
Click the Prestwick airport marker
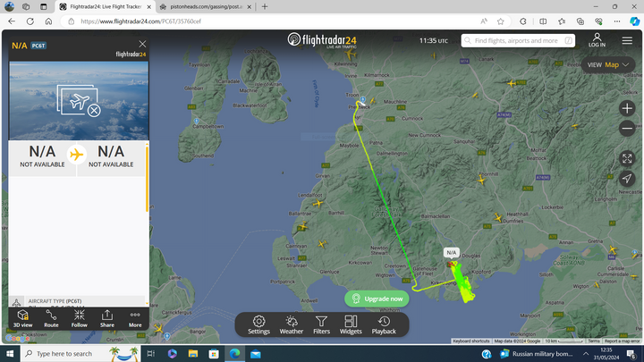(x=362, y=100)
